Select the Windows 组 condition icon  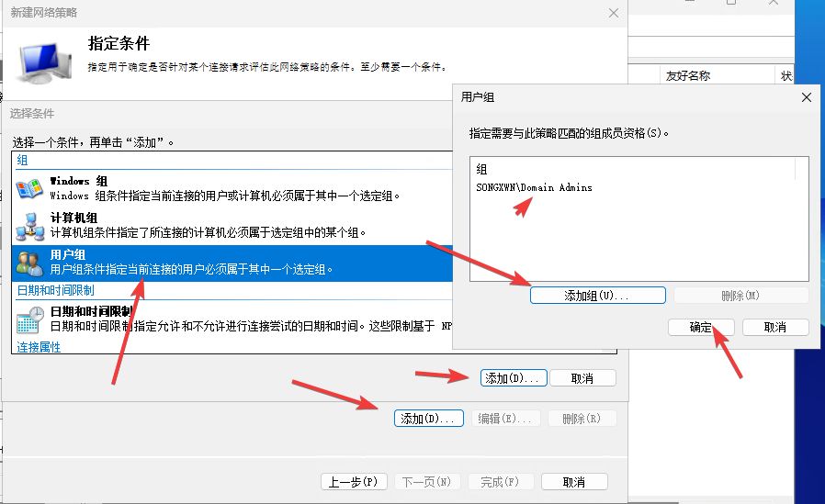[29, 188]
